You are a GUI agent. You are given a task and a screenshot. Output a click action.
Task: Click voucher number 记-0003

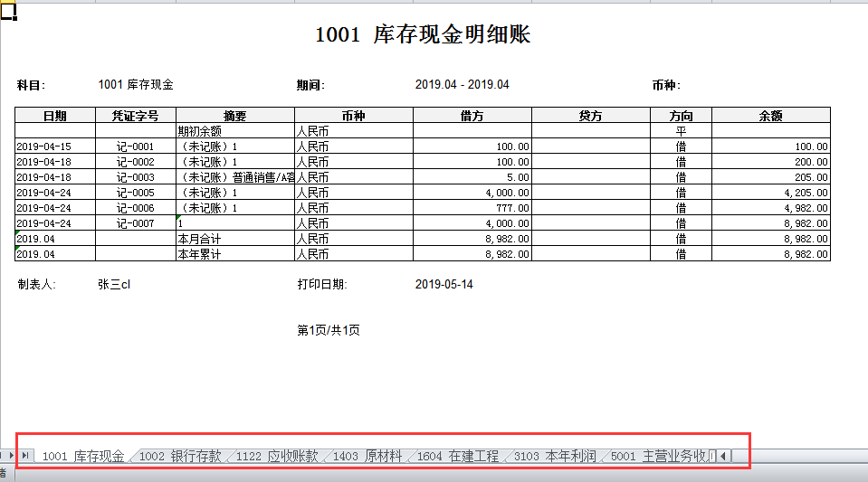[x=136, y=177]
